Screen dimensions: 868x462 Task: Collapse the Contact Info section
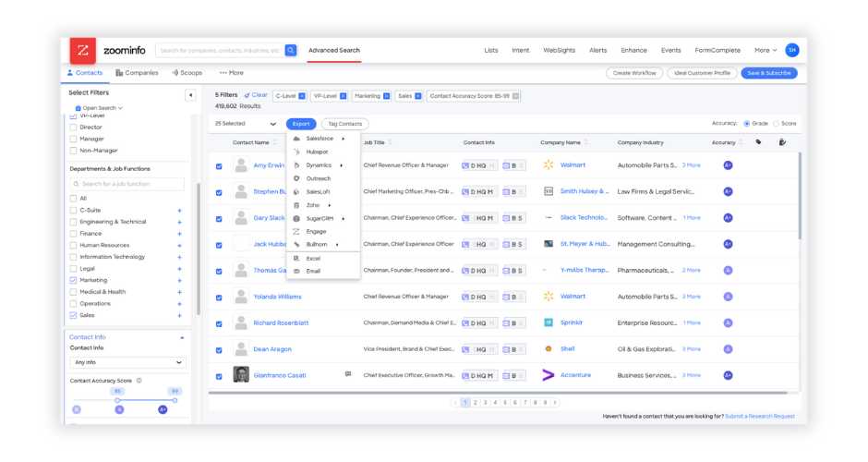click(x=182, y=337)
